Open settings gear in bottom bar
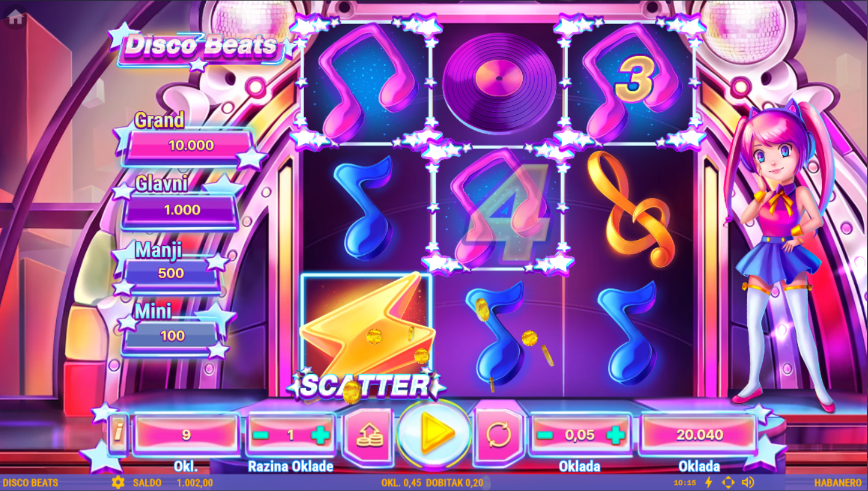The image size is (868, 491). pyautogui.click(x=118, y=483)
